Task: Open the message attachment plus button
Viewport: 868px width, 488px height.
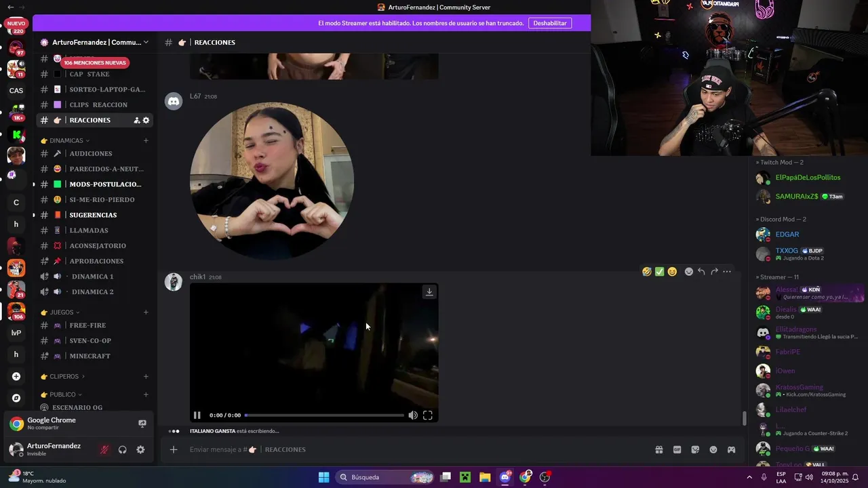Action: (x=174, y=449)
